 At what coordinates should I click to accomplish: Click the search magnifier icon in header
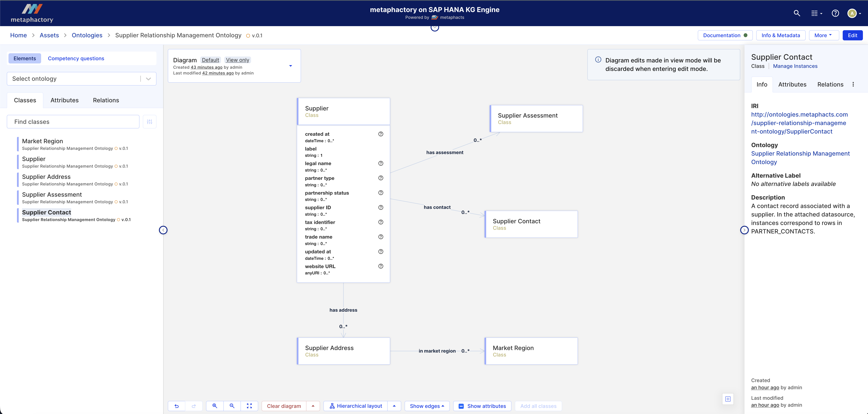[x=797, y=13]
